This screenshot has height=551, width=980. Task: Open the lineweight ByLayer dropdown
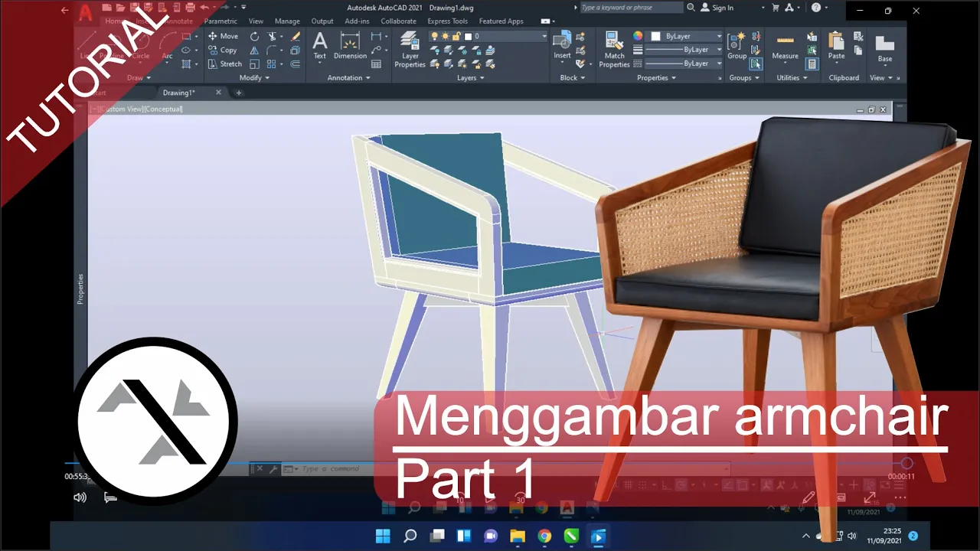[x=719, y=50]
